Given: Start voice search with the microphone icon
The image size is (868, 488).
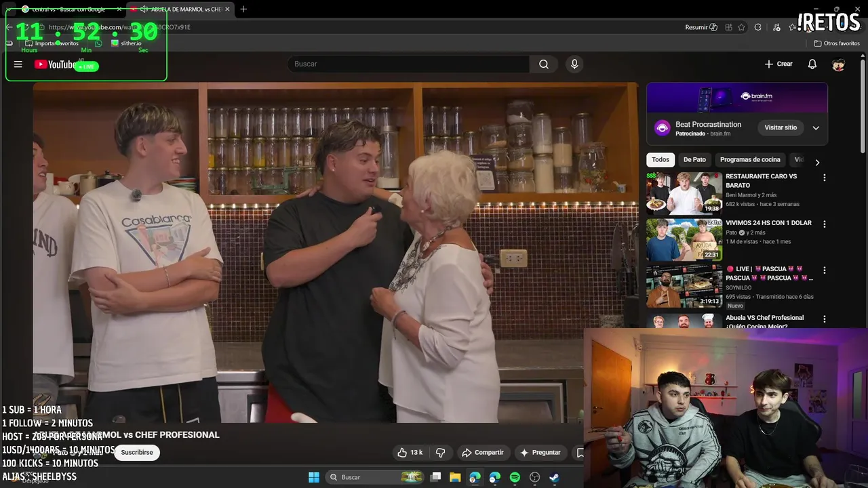Looking at the screenshot, I should point(574,64).
